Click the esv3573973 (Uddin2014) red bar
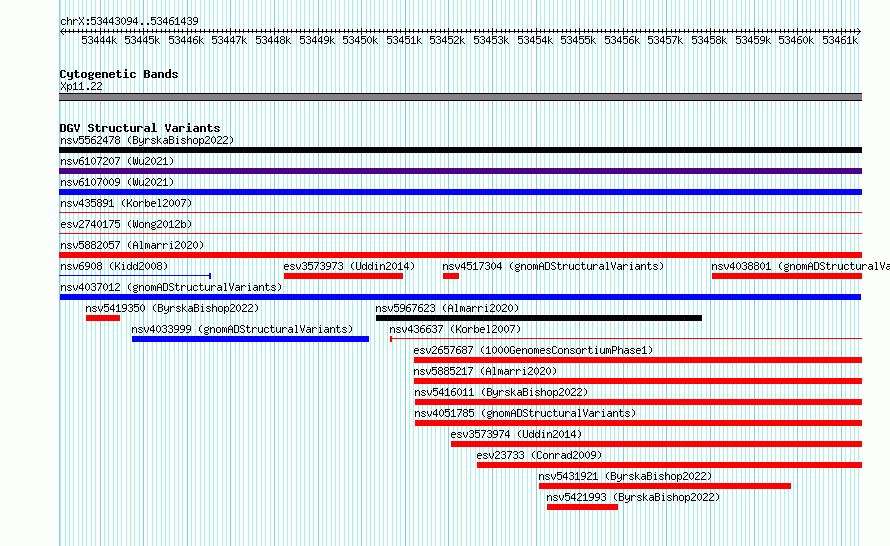This screenshot has width=890, height=546. click(343, 276)
